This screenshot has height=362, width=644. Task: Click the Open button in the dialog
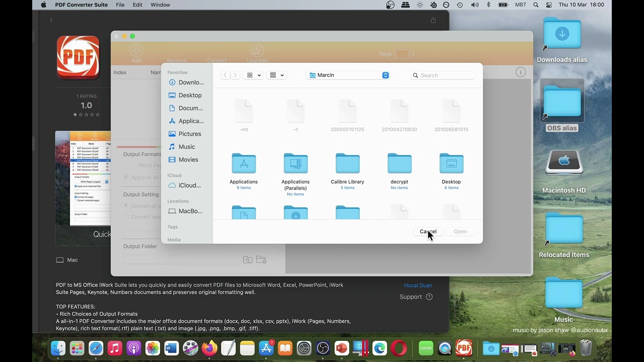460,232
